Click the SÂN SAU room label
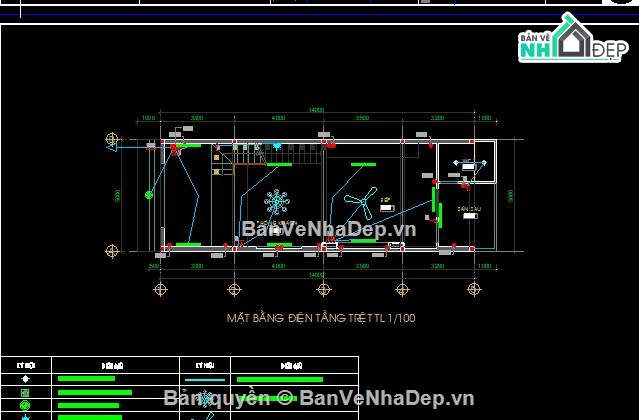This screenshot has width=639, height=420. [x=469, y=209]
